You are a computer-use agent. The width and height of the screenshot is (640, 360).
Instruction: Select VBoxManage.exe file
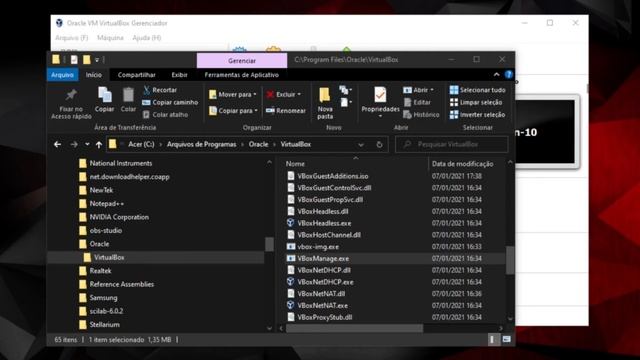[x=323, y=259]
